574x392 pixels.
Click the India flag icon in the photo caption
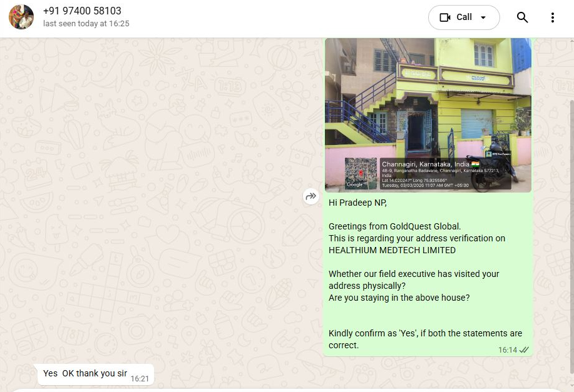[x=475, y=164]
